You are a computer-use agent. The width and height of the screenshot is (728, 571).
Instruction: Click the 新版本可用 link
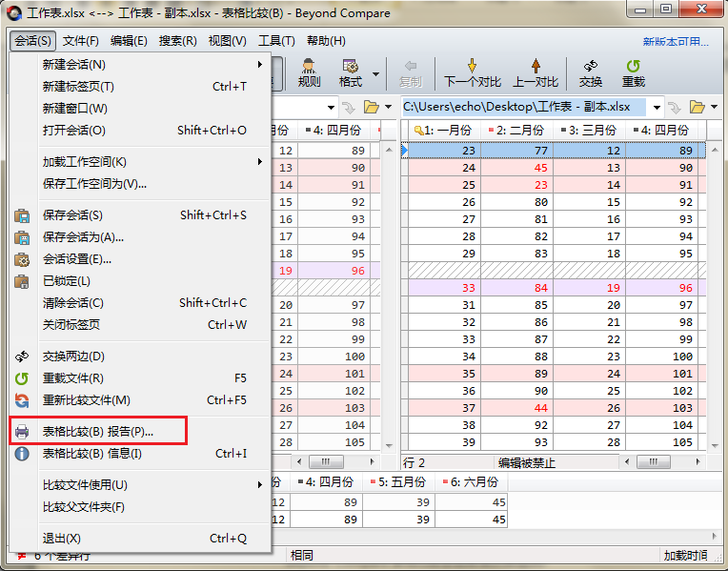(676, 42)
